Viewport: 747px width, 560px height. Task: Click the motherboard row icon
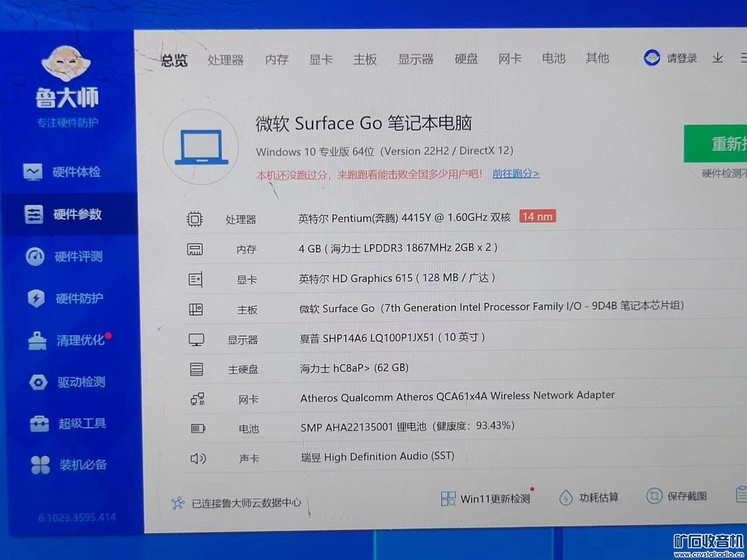[x=196, y=310]
